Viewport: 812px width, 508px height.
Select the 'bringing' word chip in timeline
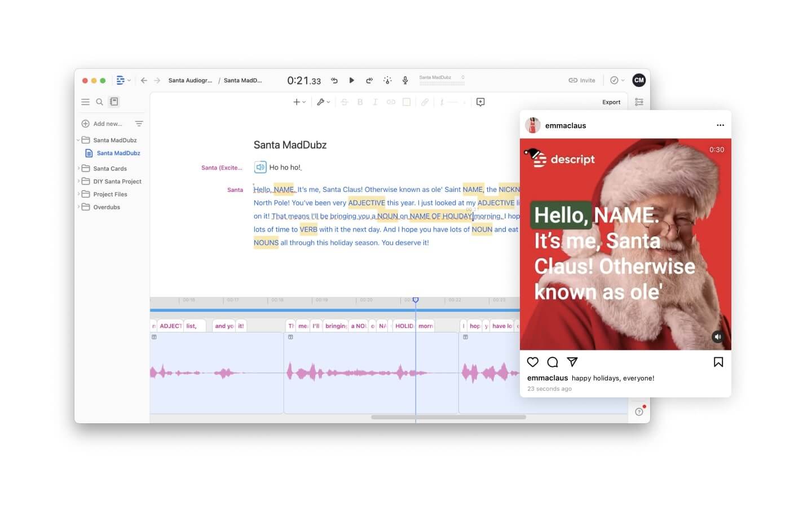(336, 326)
